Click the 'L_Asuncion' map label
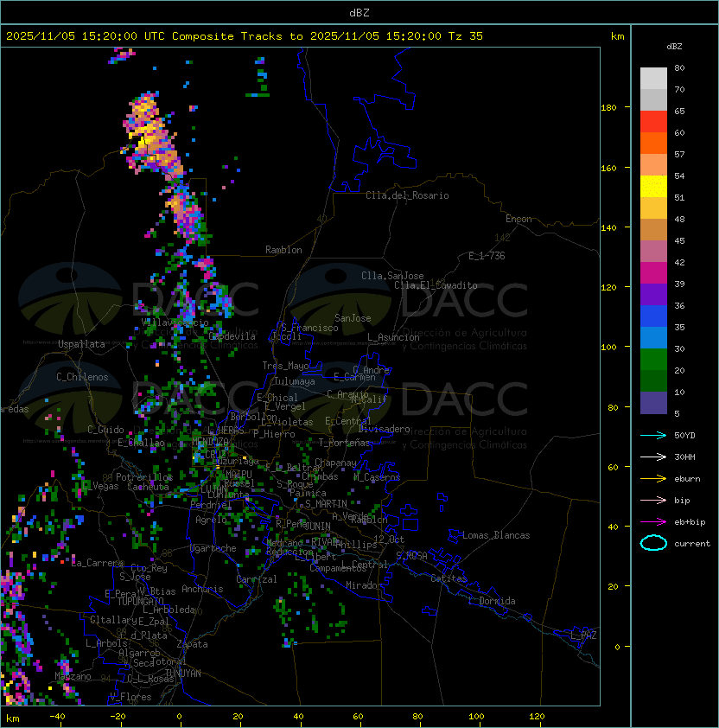Image resolution: width=719 pixels, height=728 pixels. tap(393, 337)
